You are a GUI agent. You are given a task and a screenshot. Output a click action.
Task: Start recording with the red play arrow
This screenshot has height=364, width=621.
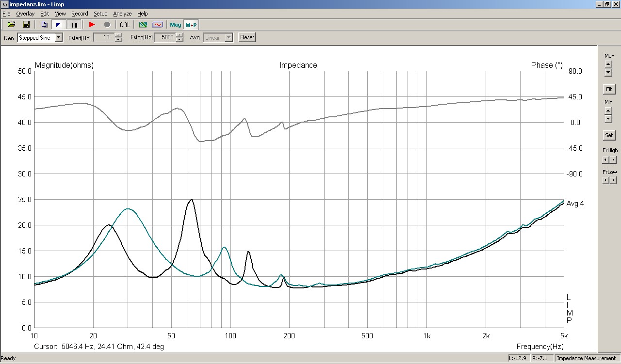point(92,25)
